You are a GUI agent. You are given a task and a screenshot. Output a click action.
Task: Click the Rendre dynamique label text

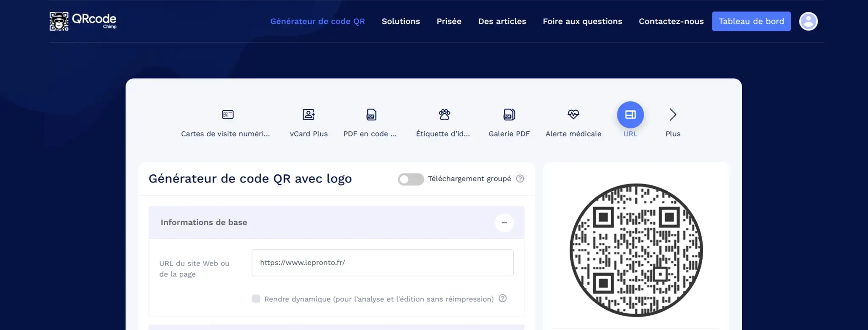379,299
